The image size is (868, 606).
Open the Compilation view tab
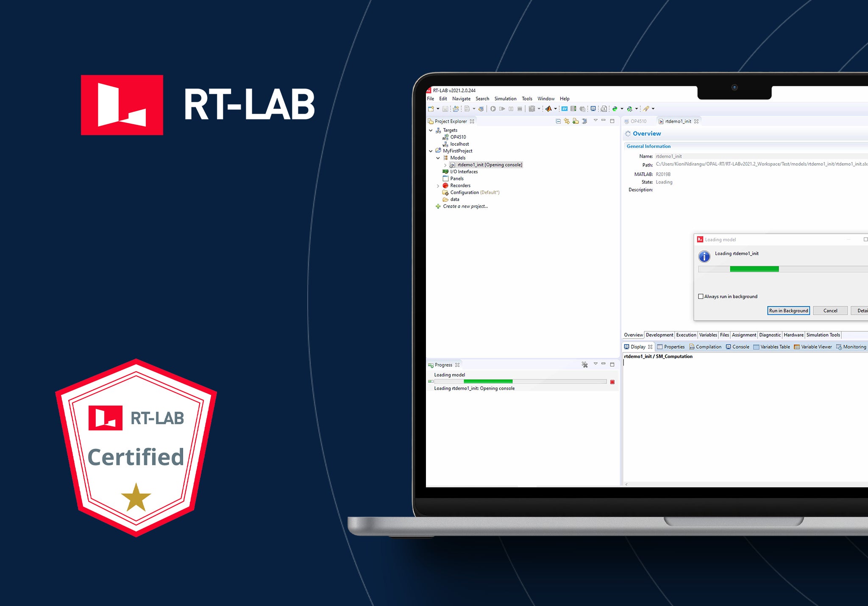pos(705,347)
